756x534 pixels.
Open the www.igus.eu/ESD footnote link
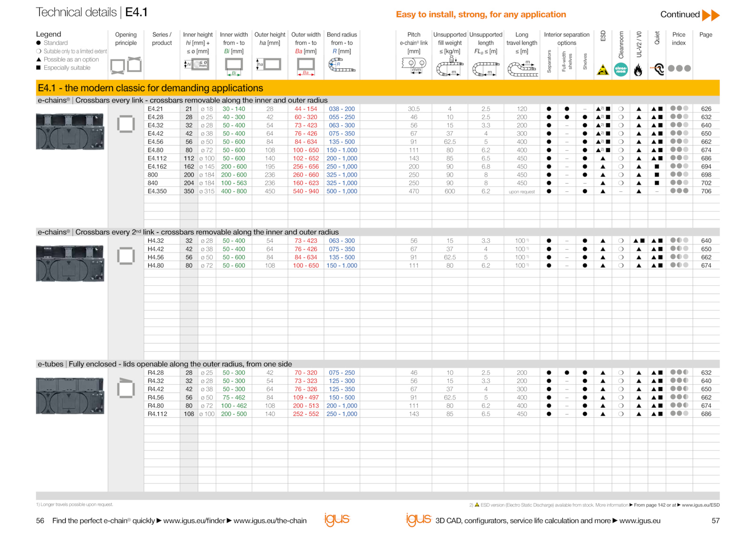pos(701,505)
